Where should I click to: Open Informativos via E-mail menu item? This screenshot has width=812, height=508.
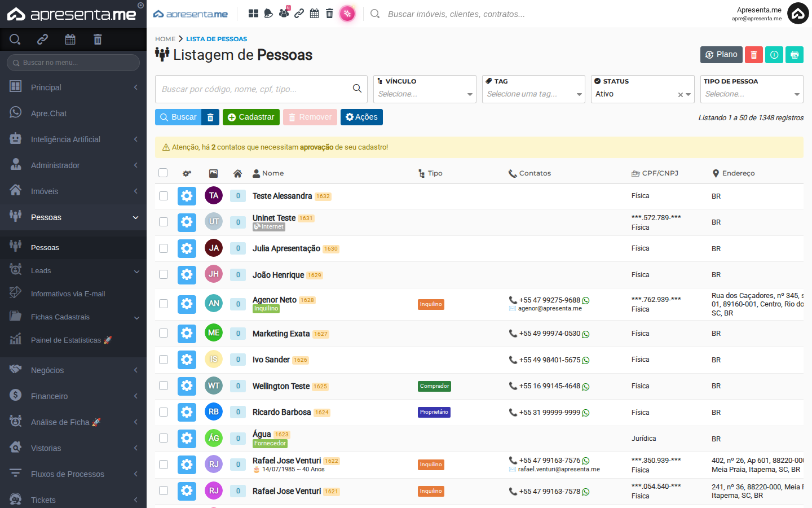tap(73, 294)
